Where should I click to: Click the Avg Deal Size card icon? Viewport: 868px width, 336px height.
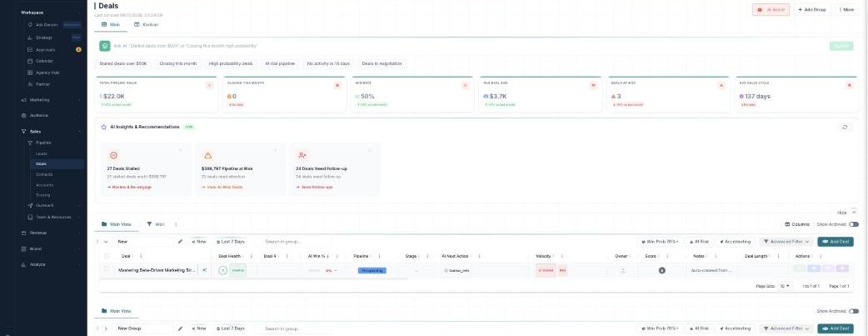[593, 85]
